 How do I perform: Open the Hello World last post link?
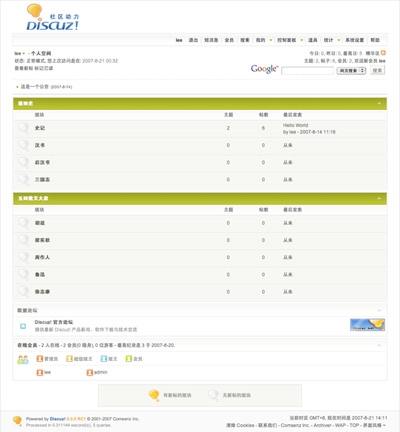(x=295, y=125)
